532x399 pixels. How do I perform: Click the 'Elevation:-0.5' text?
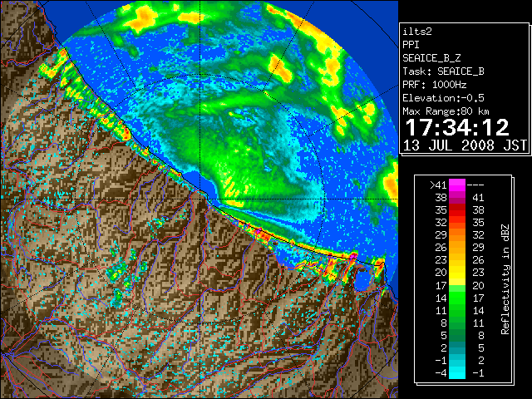click(x=443, y=98)
